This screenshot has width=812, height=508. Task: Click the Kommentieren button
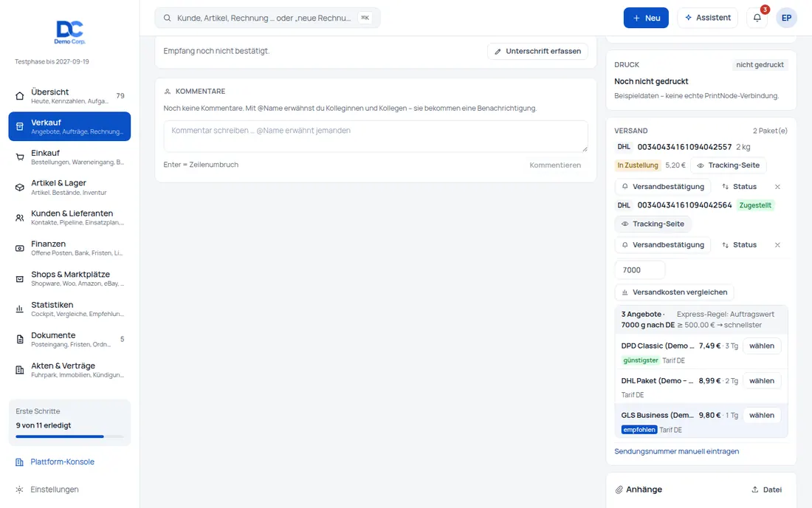pyautogui.click(x=555, y=165)
